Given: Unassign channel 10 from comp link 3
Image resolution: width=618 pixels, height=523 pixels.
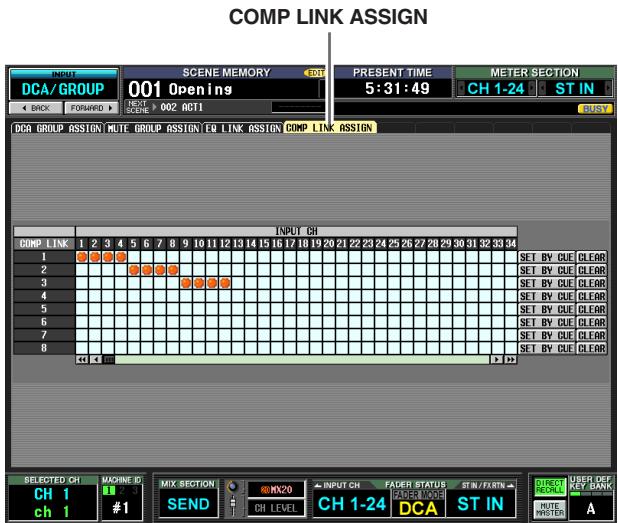Looking at the screenshot, I should pyautogui.click(x=199, y=283).
